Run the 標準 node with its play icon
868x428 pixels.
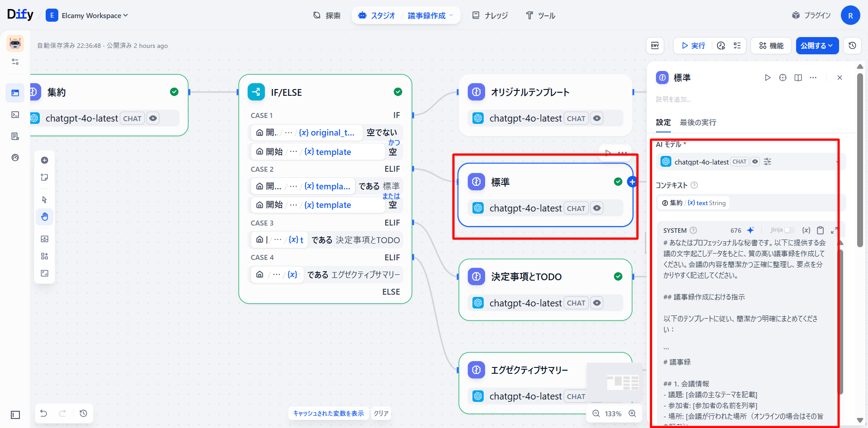point(768,77)
